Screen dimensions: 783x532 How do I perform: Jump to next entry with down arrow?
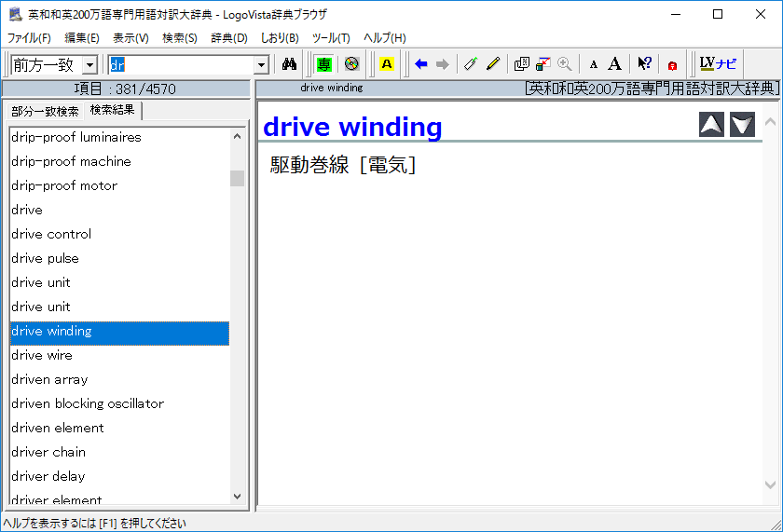point(742,125)
